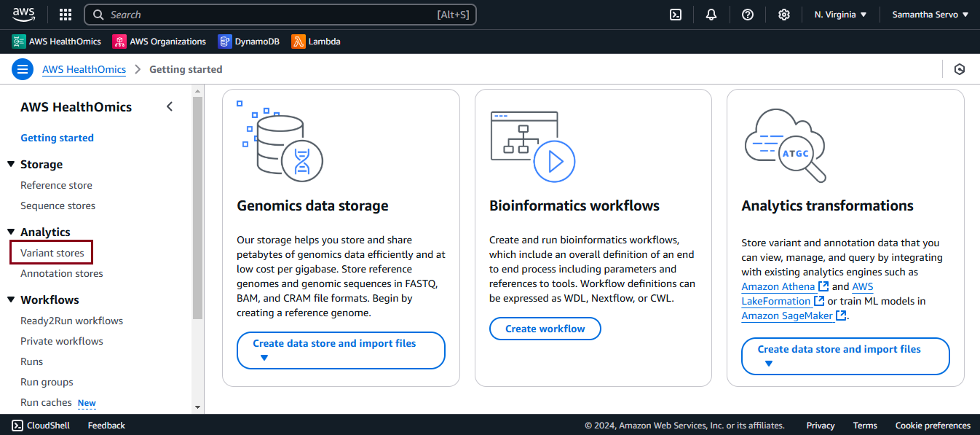The height and width of the screenshot is (435, 980).
Task: Click the search input field
Action: click(x=280, y=15)
